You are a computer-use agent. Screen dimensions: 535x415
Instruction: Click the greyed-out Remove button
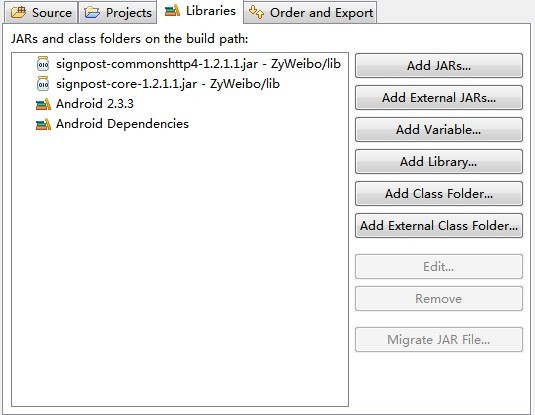439,299
